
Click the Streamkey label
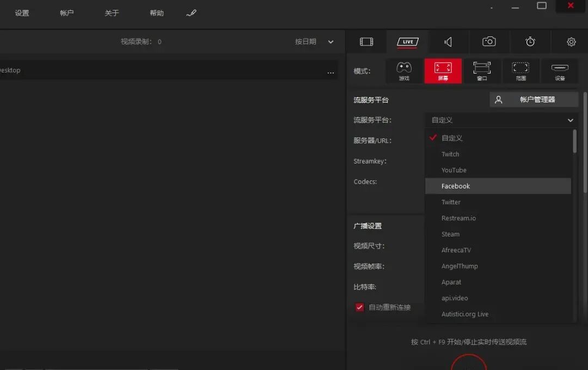(x=370, y=161)
